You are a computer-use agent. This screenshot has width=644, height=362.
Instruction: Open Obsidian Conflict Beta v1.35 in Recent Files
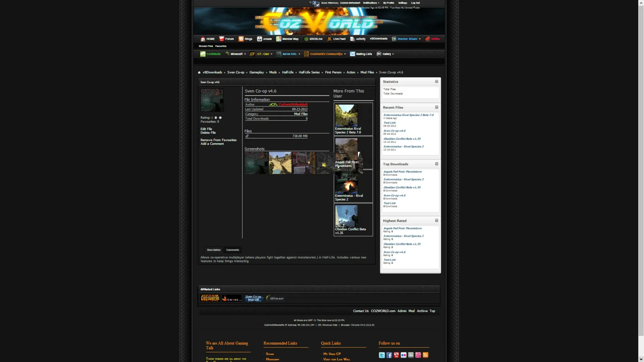[402, 139]
